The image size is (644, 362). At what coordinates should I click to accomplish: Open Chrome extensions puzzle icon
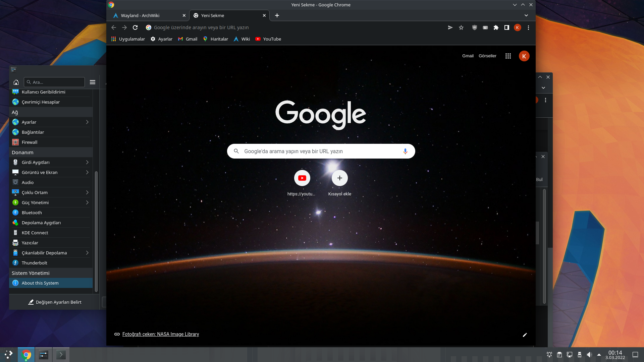(x=496, y=27)
